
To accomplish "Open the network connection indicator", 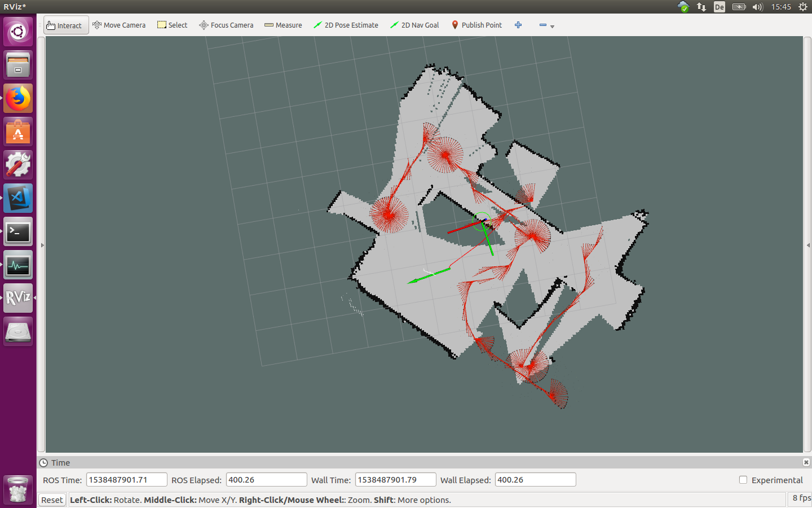I will pyautogui.click(x=701, y=7).
